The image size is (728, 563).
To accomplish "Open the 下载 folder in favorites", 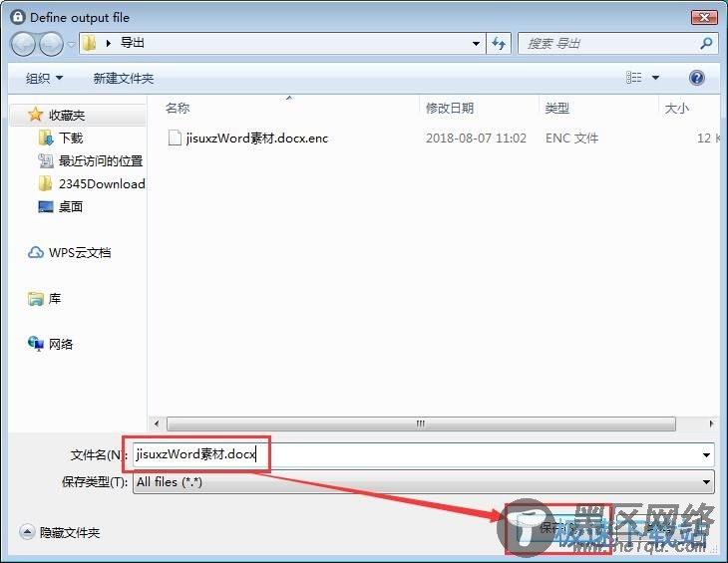I will pos(71,138).
